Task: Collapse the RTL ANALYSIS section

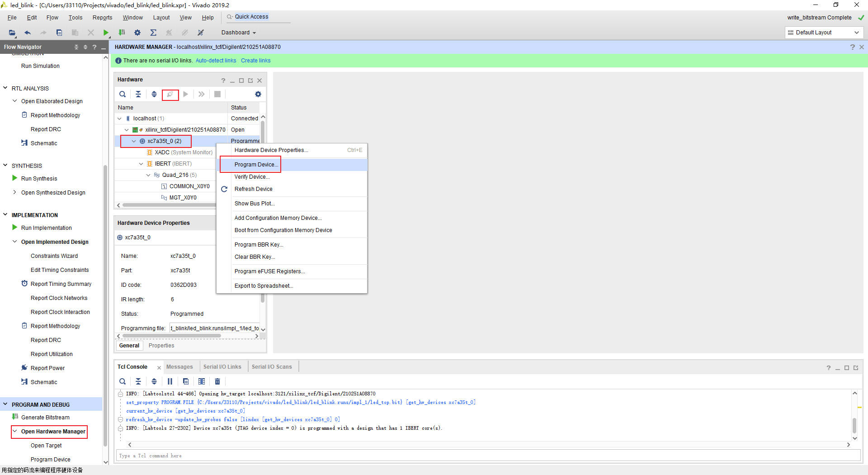Action: click(x=5, y=88)
